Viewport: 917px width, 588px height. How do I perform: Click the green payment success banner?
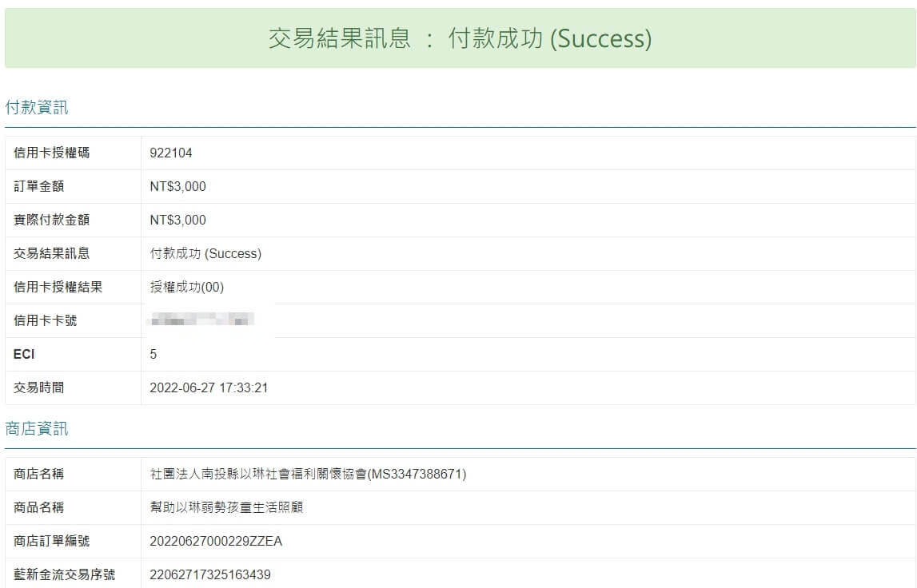(x=460, y=38)
